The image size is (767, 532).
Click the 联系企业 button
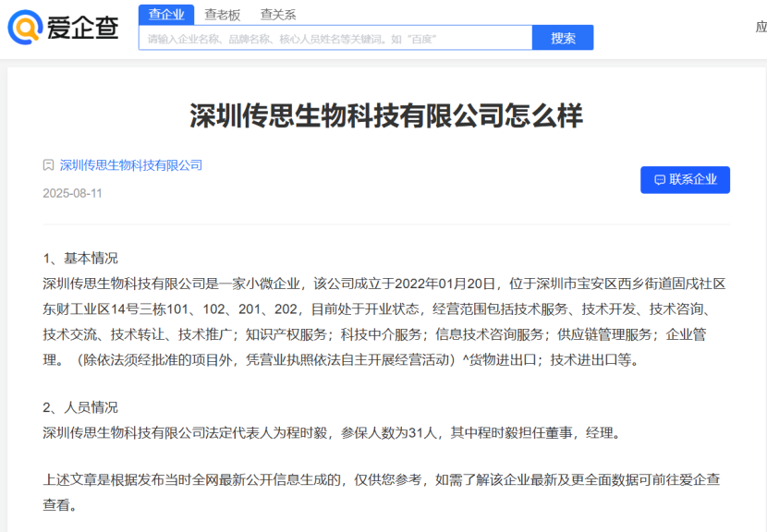coord(685,180)
